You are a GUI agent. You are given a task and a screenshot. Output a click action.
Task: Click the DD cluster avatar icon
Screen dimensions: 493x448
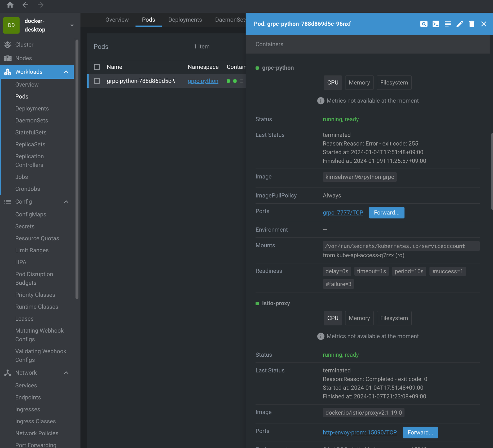click(11, 25)
